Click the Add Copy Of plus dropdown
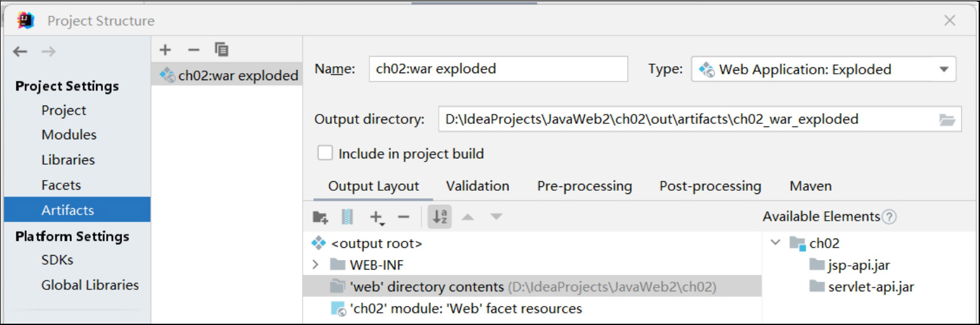Viewport: 980px width, 325px height. 377,218
